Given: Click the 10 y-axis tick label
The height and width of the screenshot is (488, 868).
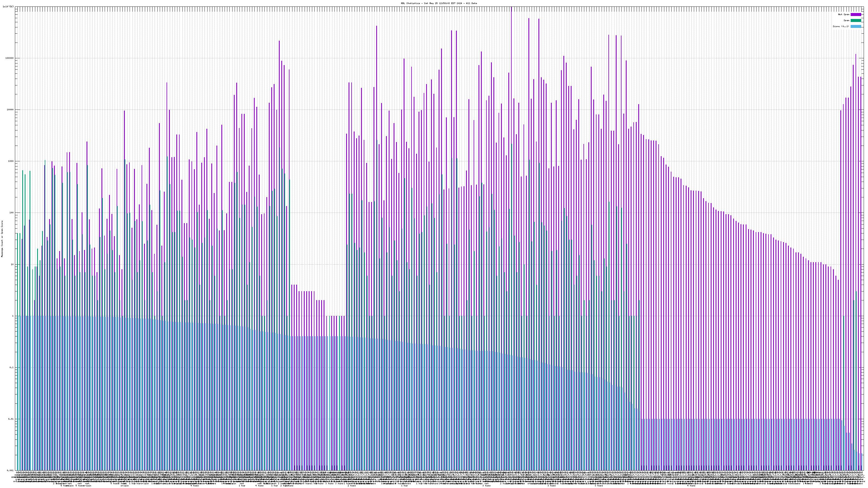Looking at the screenshot, I should [12, 264].
